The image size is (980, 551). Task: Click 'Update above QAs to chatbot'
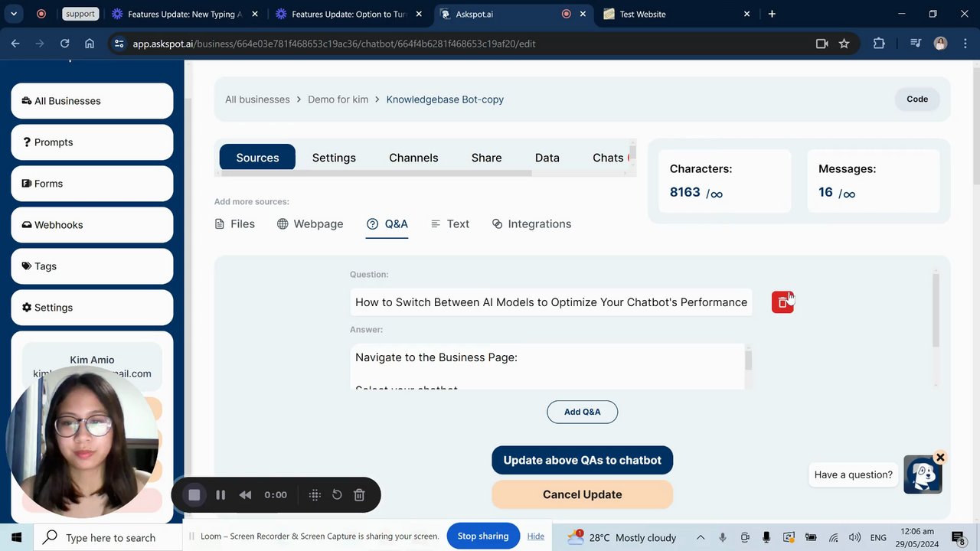tap(582, 460)
